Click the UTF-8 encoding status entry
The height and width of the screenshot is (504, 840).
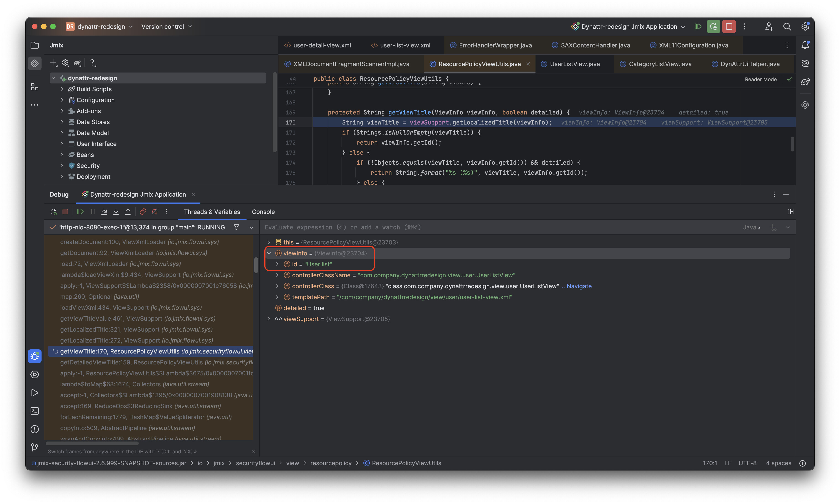[x=747, y=463]
